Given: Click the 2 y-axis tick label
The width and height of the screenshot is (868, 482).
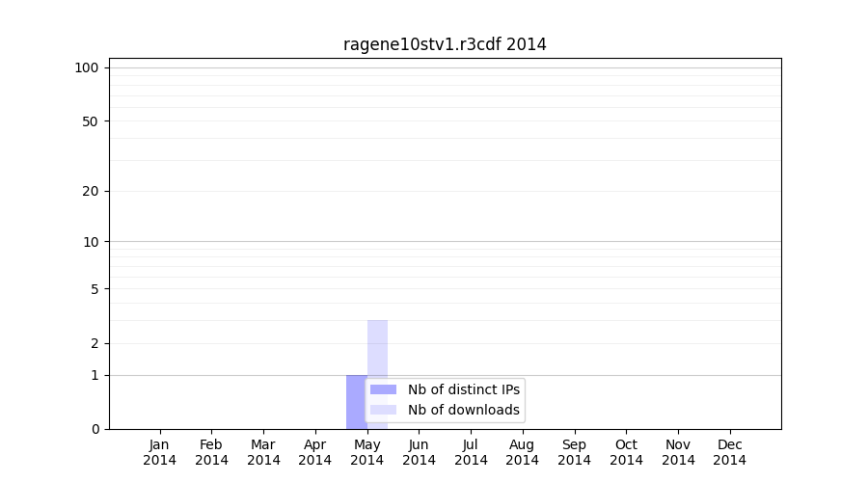Looking at the screenshot, I should [x=95, y=343].
